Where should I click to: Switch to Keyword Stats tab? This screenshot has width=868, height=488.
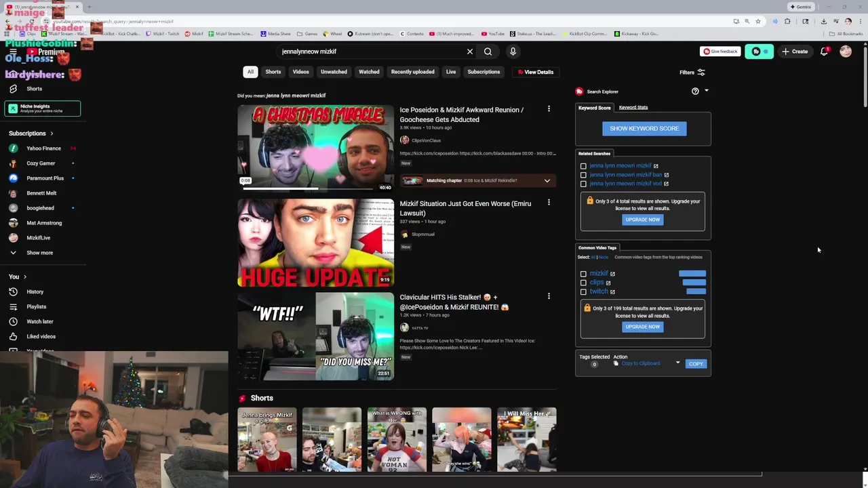pos(633,107)
